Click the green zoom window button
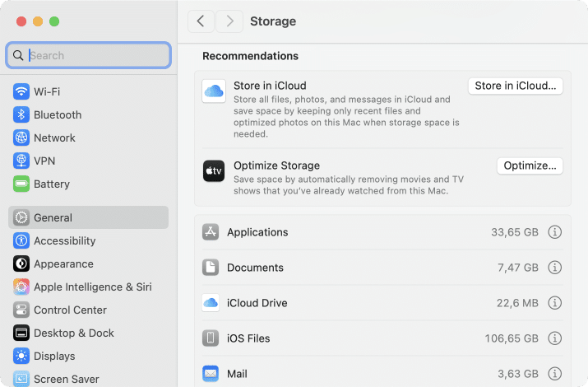The image size is (588, 387). click(54, 21)
